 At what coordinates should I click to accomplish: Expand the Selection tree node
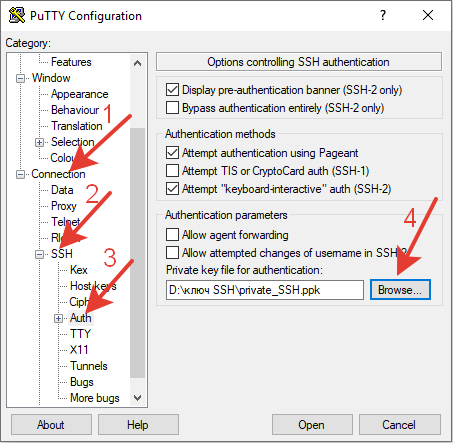tap(39, 143)
